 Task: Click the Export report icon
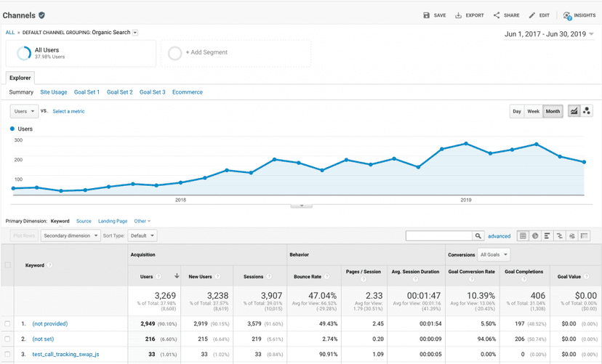459,15
